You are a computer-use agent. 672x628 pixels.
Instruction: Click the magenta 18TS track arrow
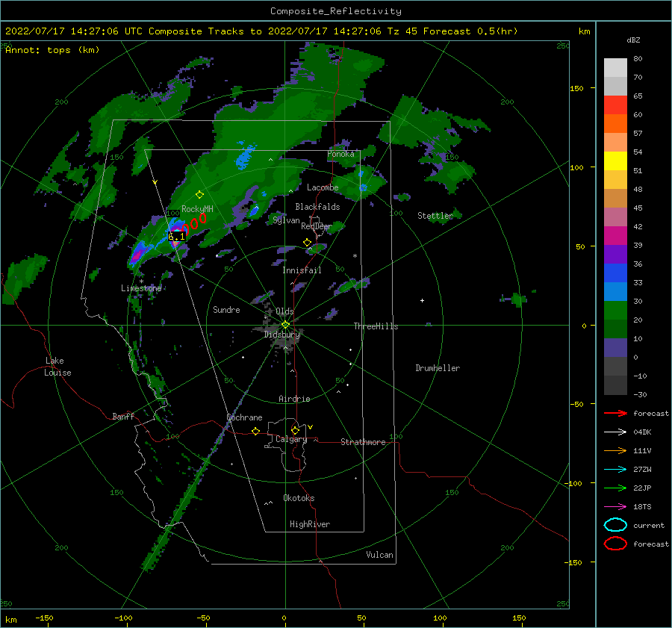(x=615, y=507)
